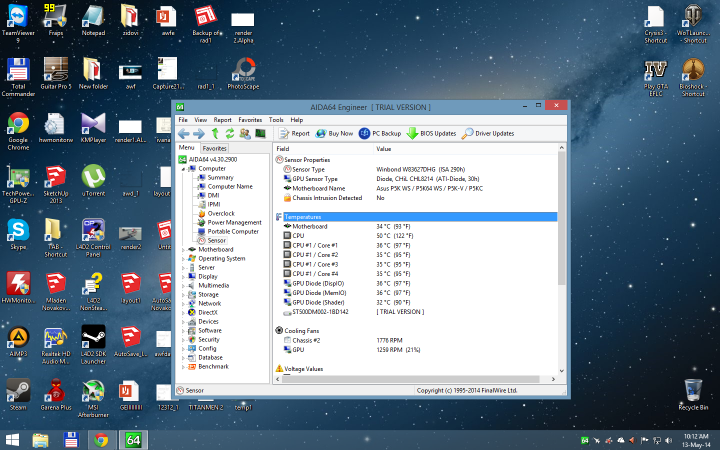Launch PC Backup from the toolbar
This screenshot has width=720, height=450.
380,134
